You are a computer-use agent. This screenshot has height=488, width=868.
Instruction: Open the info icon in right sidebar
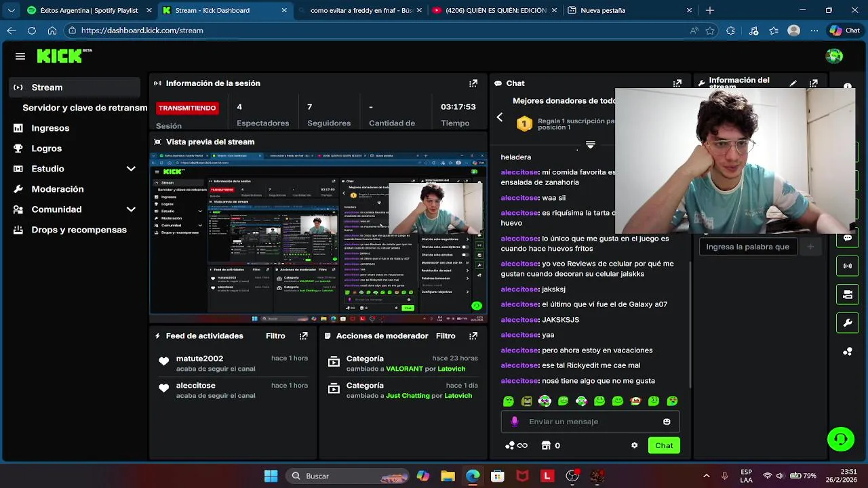[848, 87]
